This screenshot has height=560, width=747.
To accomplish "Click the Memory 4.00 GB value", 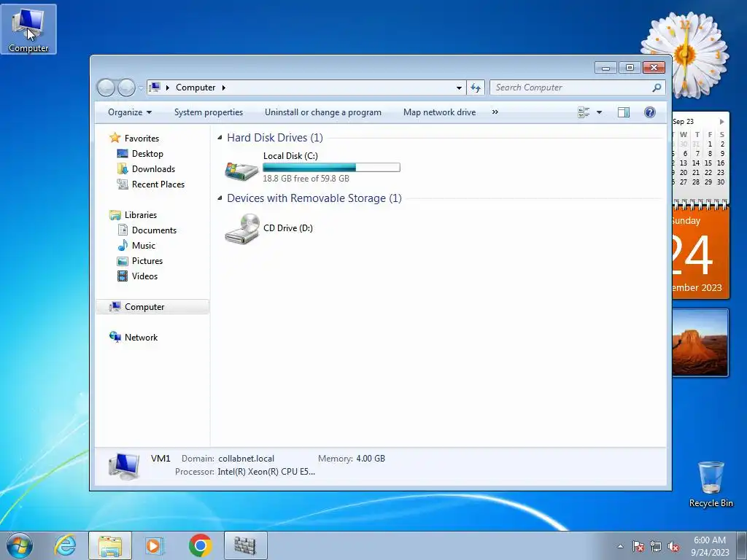I will pyautogui.click(x=370, y=459).
